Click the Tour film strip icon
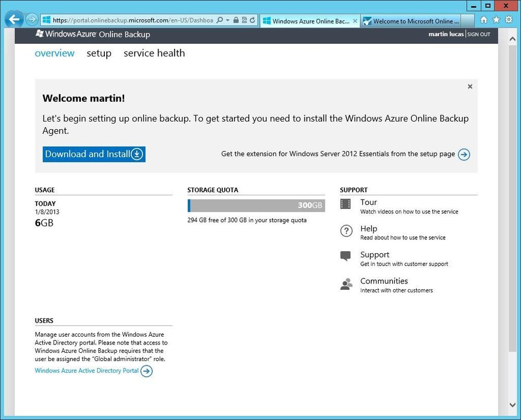 [346, 204]
